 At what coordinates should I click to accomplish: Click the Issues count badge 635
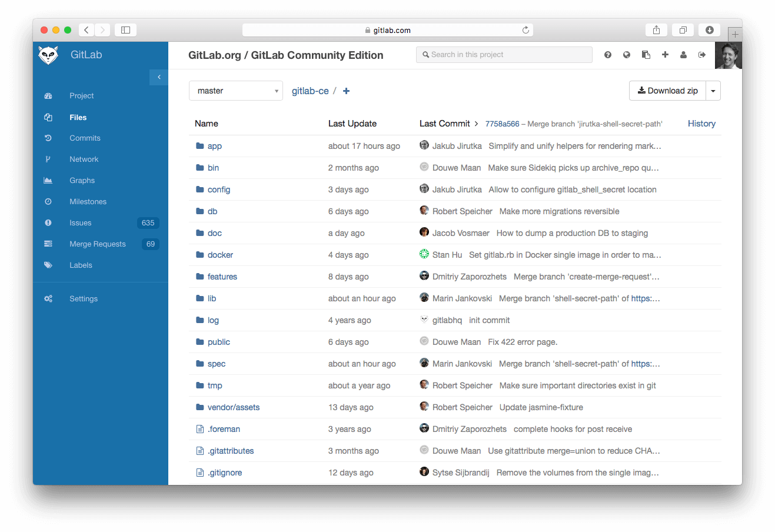[148, 222]
